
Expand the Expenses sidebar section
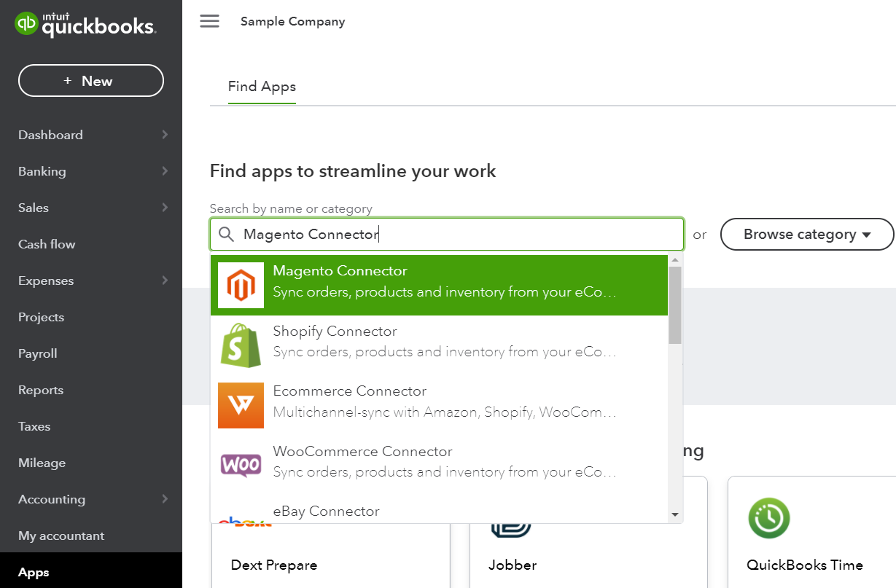pyautogui.click(x=45, y=280)
